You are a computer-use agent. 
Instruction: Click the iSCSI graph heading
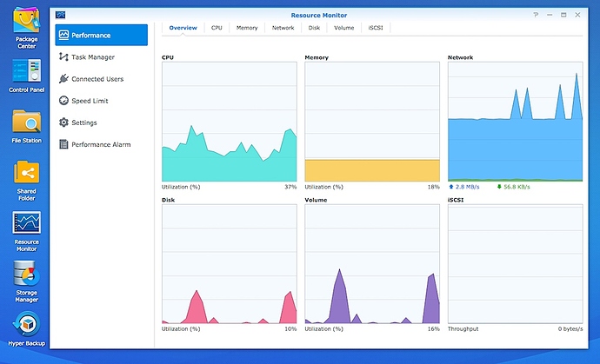point(456,200)
